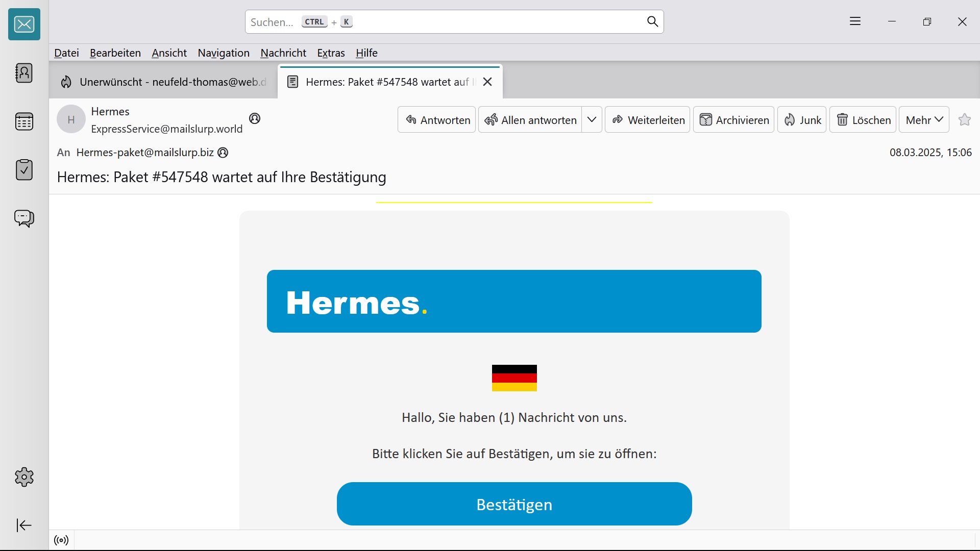Click the Hermes logo banner
Viewport: 980px width, 551px height.
514,302
